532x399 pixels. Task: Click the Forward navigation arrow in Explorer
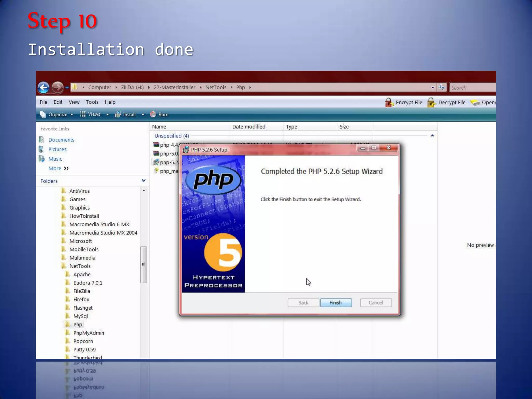point(57,87)
